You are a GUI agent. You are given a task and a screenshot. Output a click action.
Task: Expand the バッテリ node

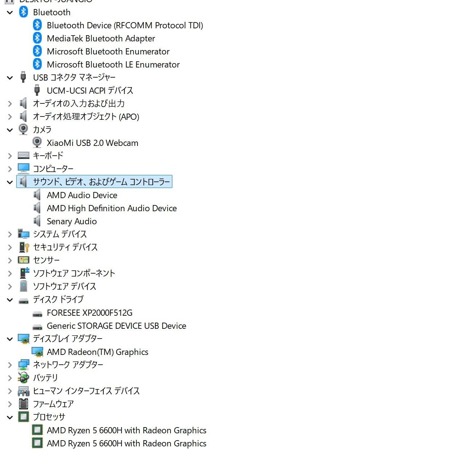10,378
